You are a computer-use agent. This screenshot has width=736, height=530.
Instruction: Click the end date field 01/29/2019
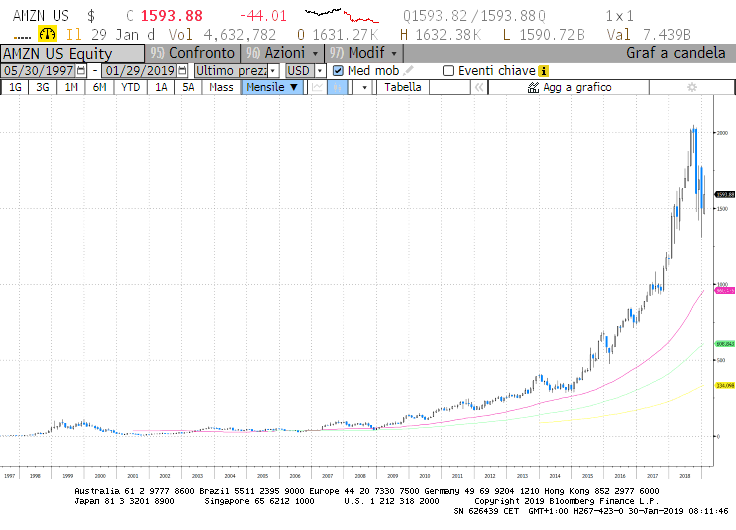140,71
